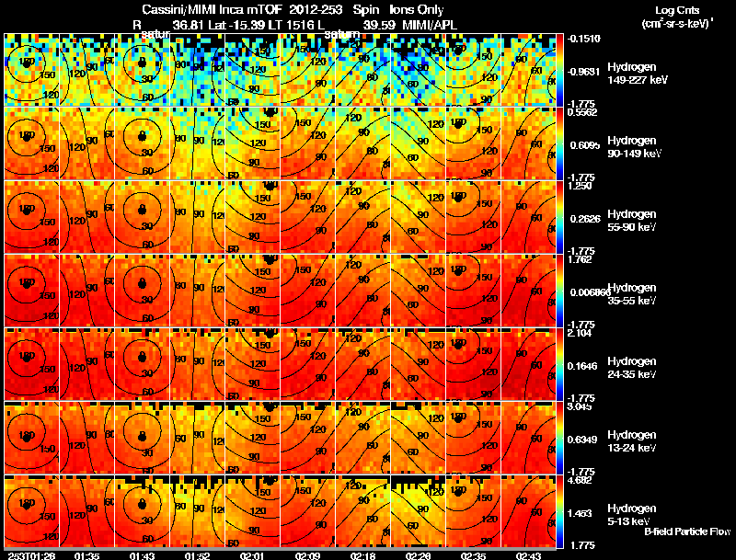Click the Hydrogen 149-227 keV row label

click(x=638, y=74)
